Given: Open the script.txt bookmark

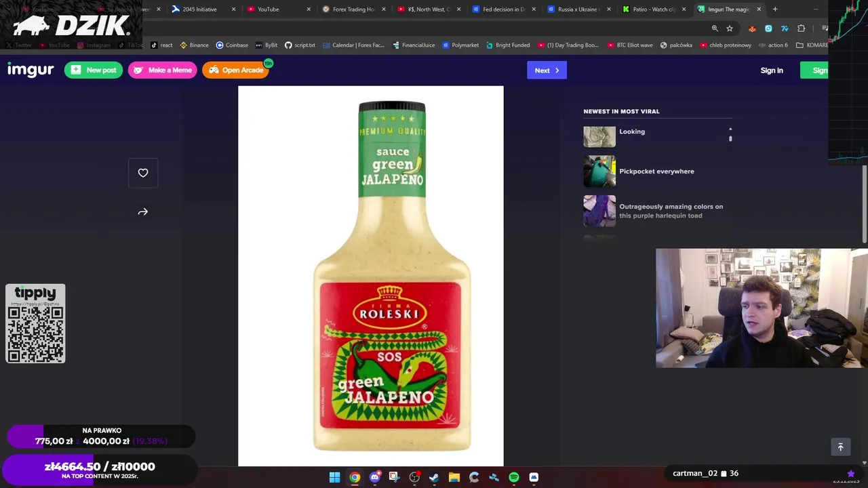Looking at the screenshot, I should 300,45.
